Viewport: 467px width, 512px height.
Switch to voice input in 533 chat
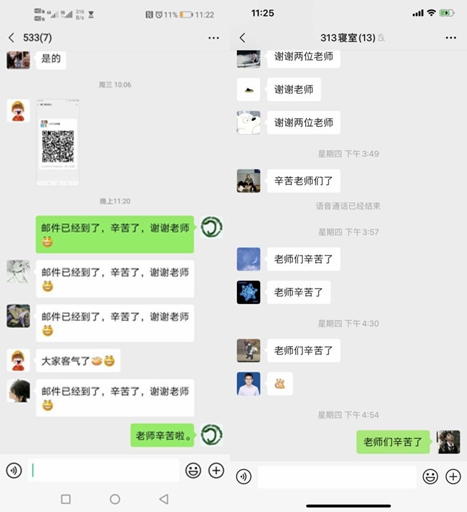click(14, 470)
